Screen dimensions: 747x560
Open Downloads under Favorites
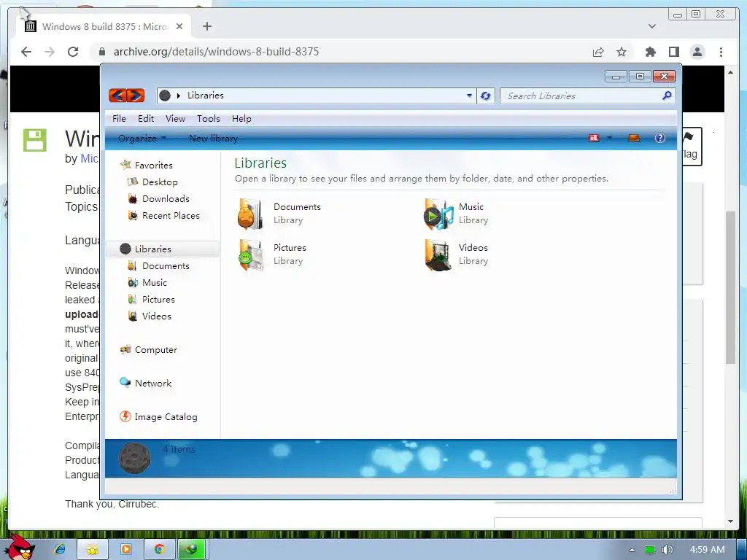159,198
